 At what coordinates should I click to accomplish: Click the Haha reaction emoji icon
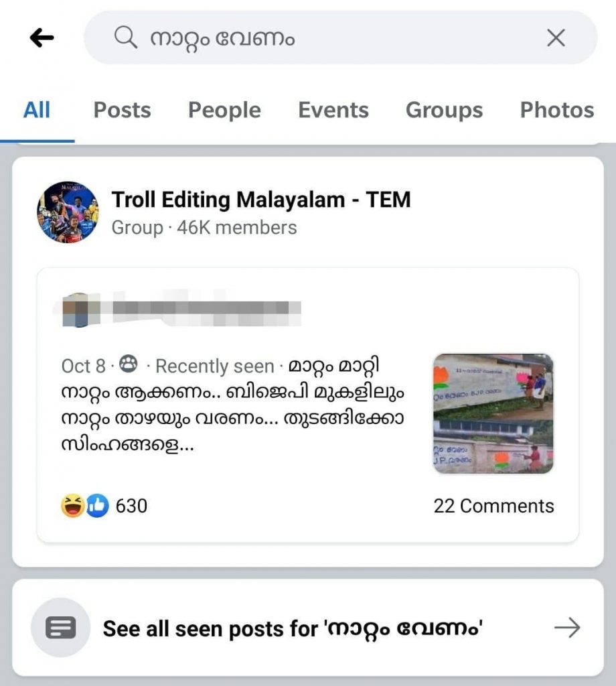click(x=72, y=506)
